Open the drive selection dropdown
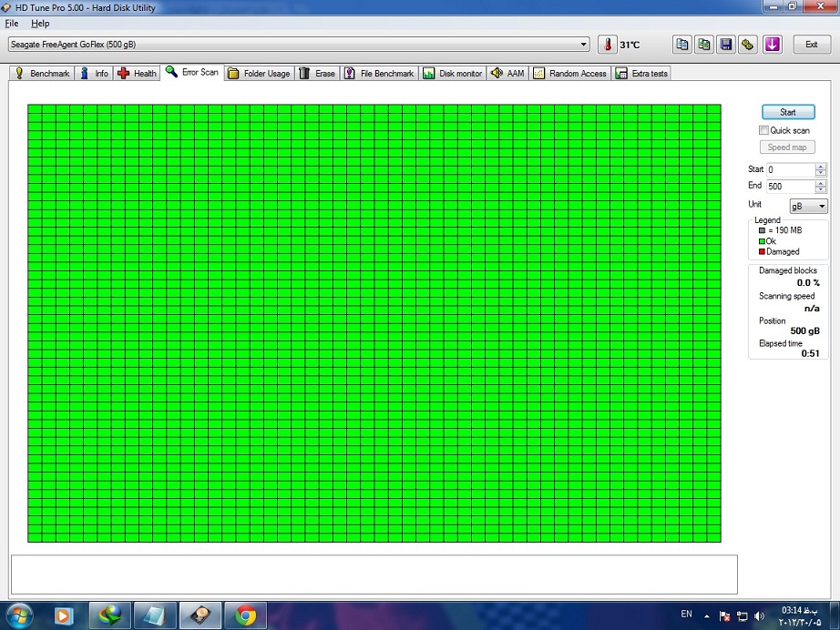The width and height of the screenshot is (840, 630). pyautogui.click(x=584, y=45)
